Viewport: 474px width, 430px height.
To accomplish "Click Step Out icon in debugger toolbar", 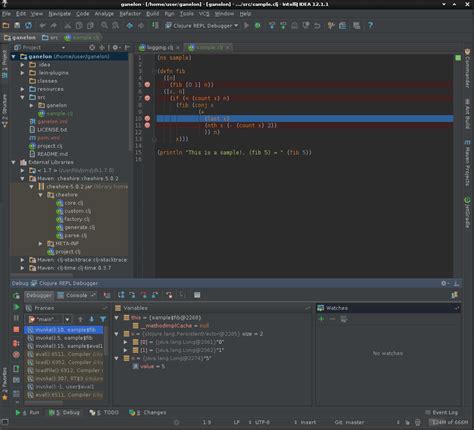I will (x=155, y=295).
